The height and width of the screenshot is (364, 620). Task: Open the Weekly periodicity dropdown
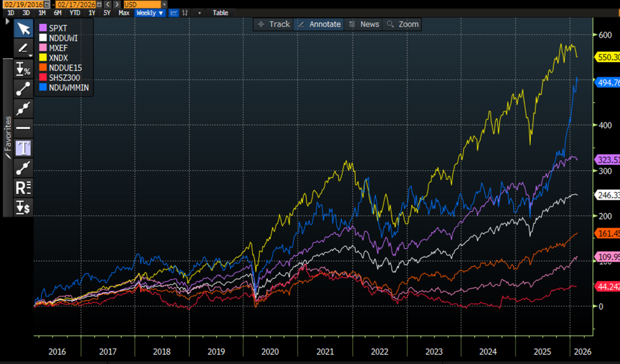click(x=150, y=13)
